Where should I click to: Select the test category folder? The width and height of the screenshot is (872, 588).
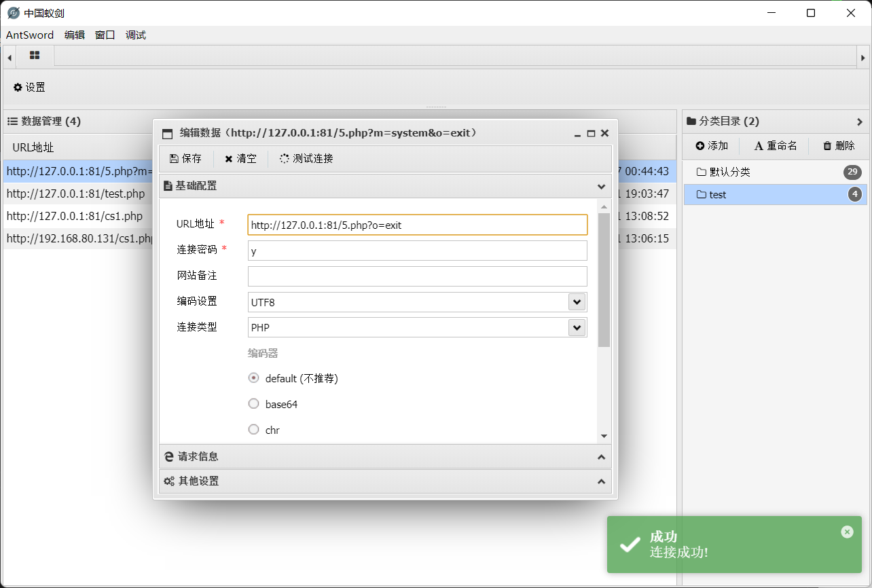[775, 195]
